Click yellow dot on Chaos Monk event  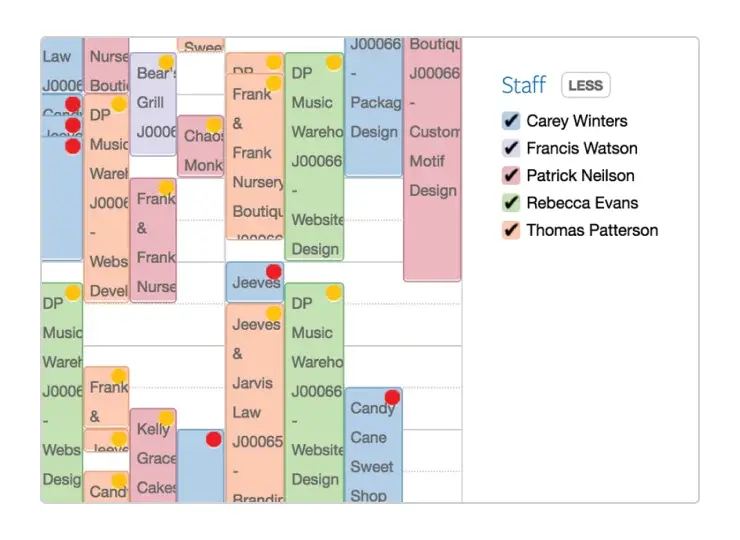(214, 125)
